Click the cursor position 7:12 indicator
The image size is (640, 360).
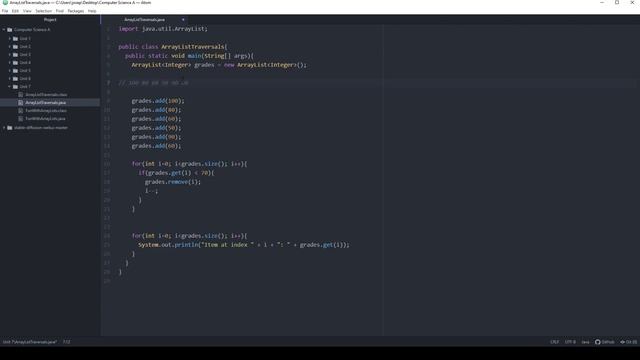click(67, 342)
